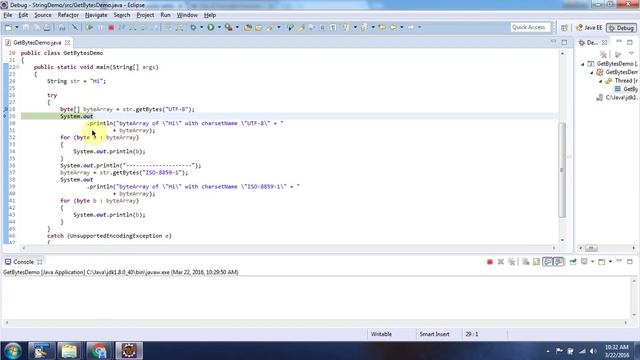Open Display Selected Console dropdown arrow
Viewport: 640px width, 360px height.
592,262
